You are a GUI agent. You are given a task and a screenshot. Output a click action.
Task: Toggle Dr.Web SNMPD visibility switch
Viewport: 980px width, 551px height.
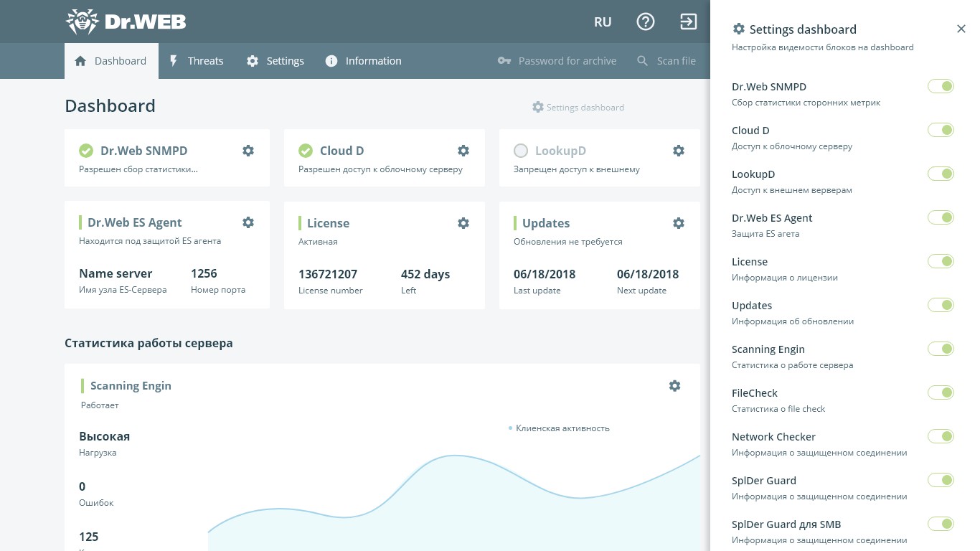941,86
